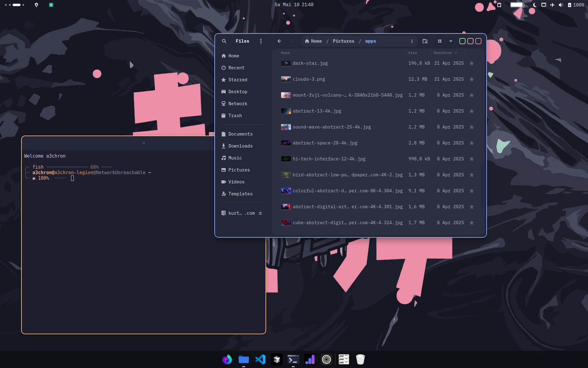
Task: Toggle star on clouds-3.png
Action: point(472,79)
